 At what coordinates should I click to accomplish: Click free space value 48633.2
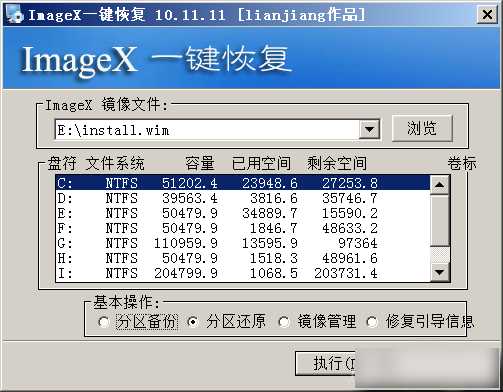click(x=350, y=228)
